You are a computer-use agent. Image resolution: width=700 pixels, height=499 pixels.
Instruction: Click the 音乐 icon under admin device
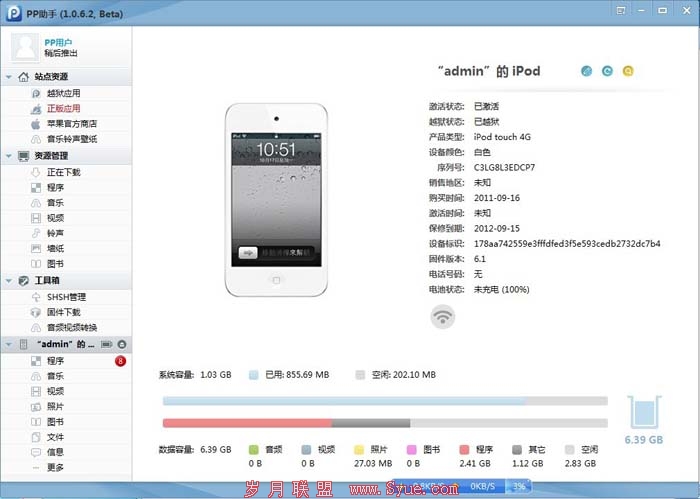click(36, 376)
